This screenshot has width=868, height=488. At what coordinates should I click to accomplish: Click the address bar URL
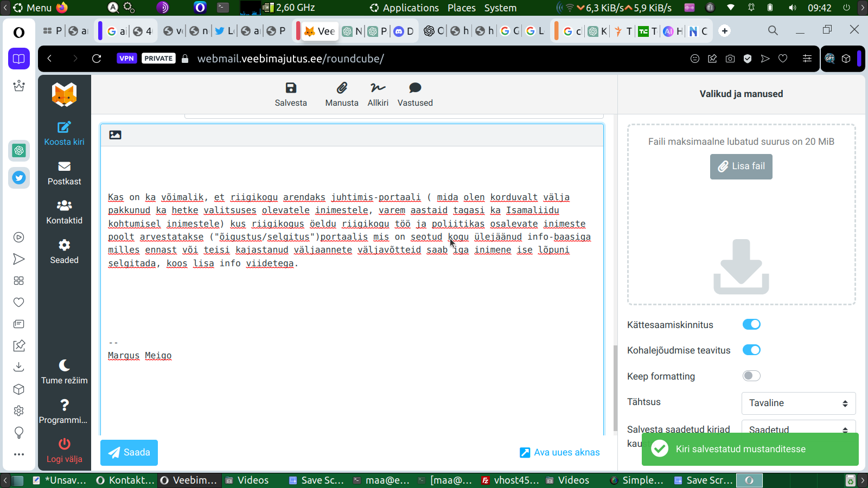(x=291, y=59)
